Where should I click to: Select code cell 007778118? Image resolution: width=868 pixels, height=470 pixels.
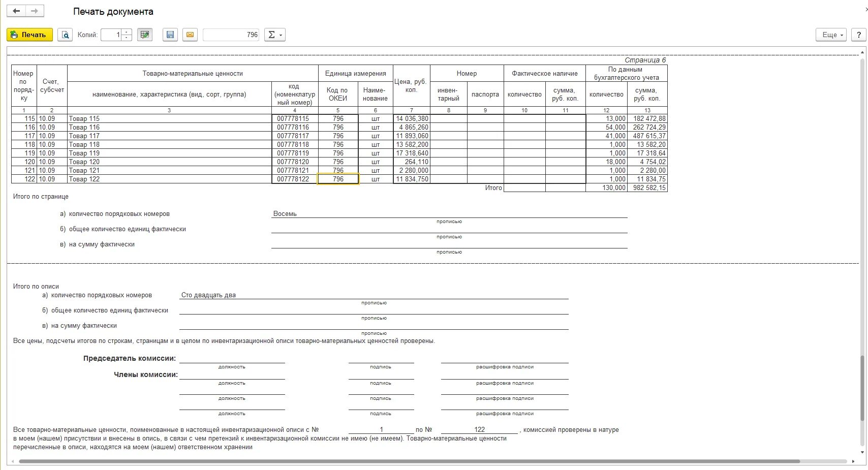click(x=295, y=144)
